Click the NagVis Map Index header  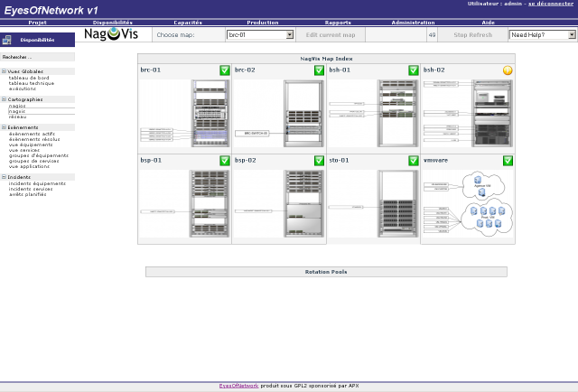(x=326, y=59)
